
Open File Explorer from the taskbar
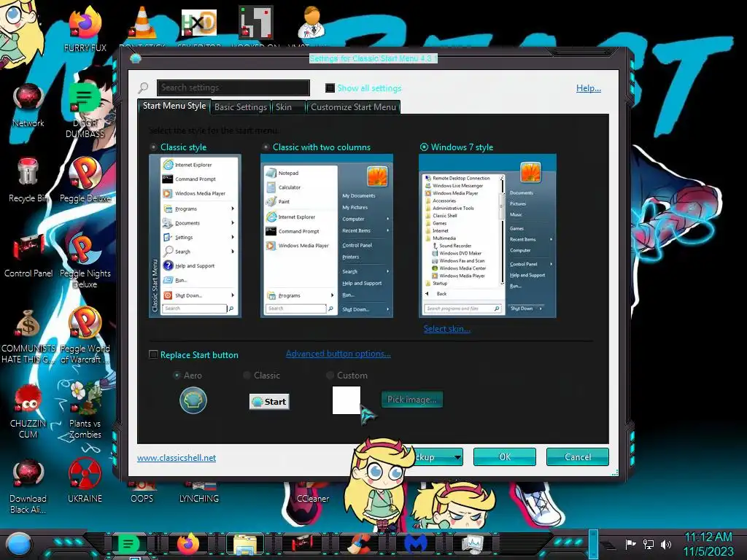245,544
